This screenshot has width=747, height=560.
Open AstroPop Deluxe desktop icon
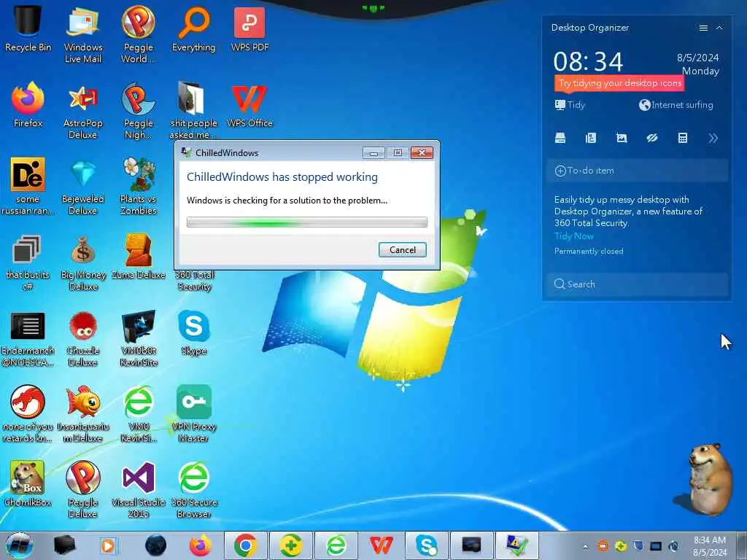83,111
